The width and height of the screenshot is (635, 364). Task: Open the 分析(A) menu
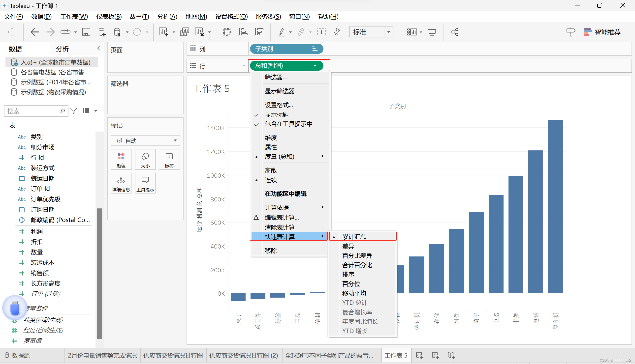(167, 17)
